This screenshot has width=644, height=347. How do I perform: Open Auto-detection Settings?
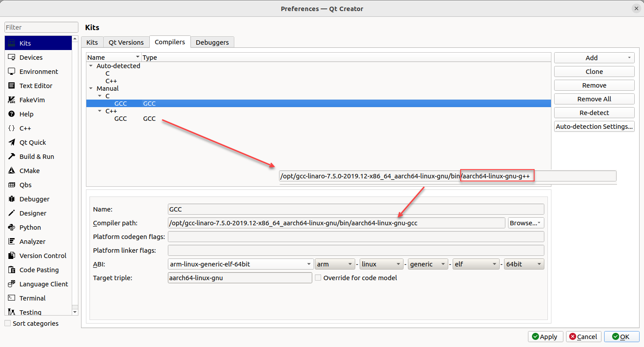(594, 127)
